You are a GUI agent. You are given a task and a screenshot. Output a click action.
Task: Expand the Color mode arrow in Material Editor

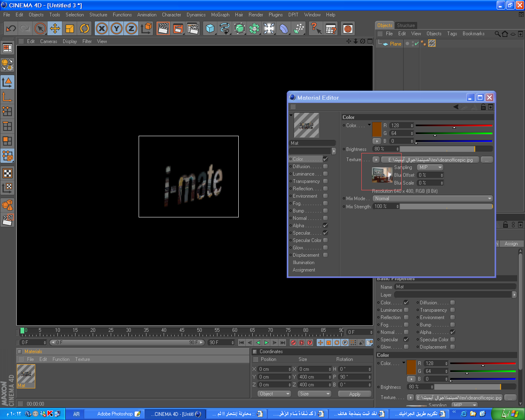point(369,125)
